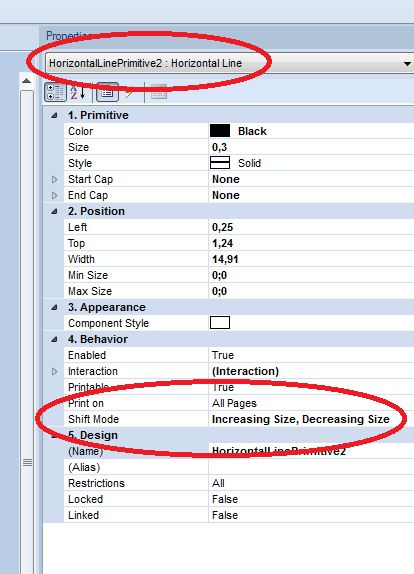This screenshot has height=574, width=414.
Task: Select the Width value 14,91 field
Action: (311, 259)
